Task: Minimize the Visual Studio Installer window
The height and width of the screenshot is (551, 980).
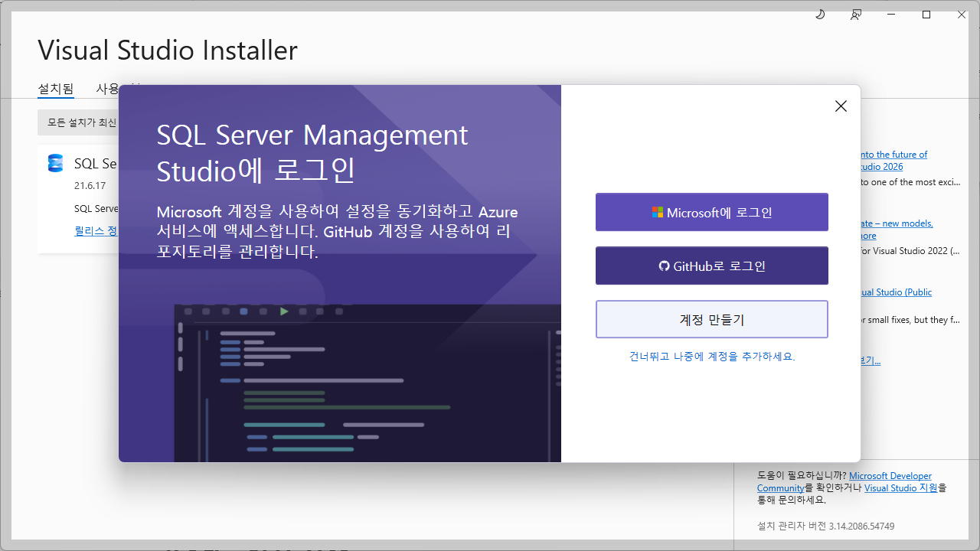Action: click(x=890, y=15)
